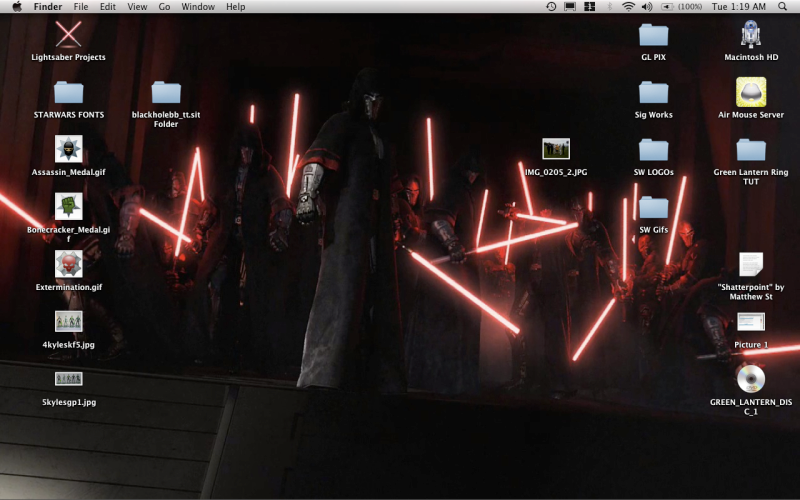Open the Window menu
This screenshot has width=800, height=500.
[198, 7]
